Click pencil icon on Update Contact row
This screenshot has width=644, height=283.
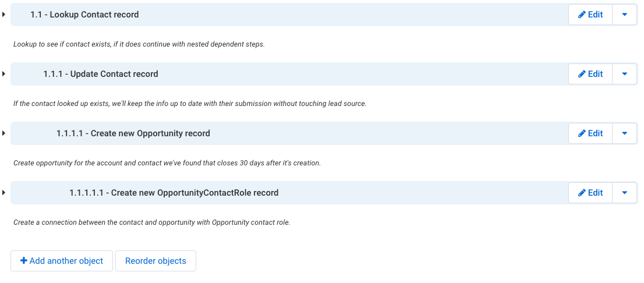coord(582,74)
